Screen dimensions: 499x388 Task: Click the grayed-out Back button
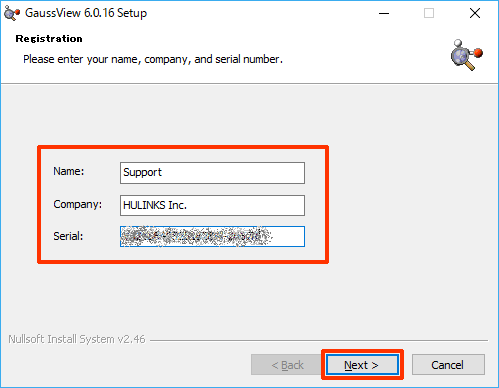pyautogui.click(x=287, y=365)
